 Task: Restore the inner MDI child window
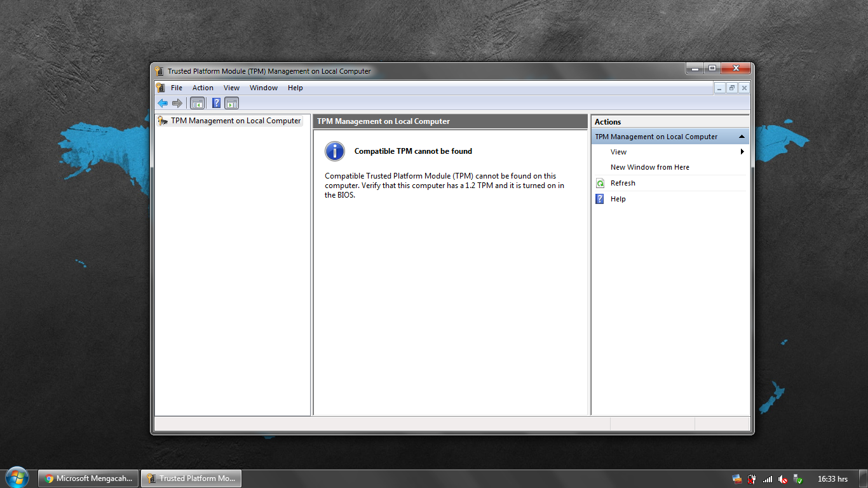point(732,88)
